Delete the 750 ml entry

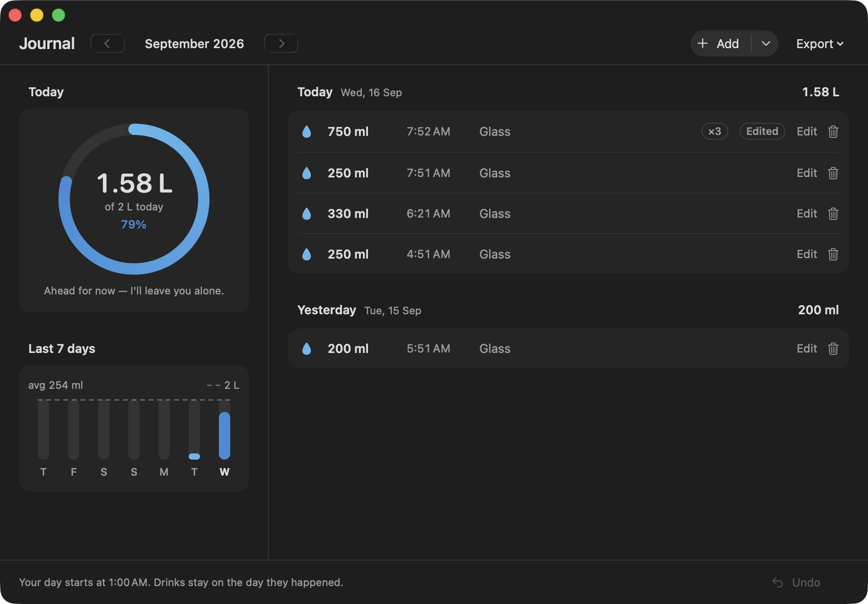pos(833,132)
